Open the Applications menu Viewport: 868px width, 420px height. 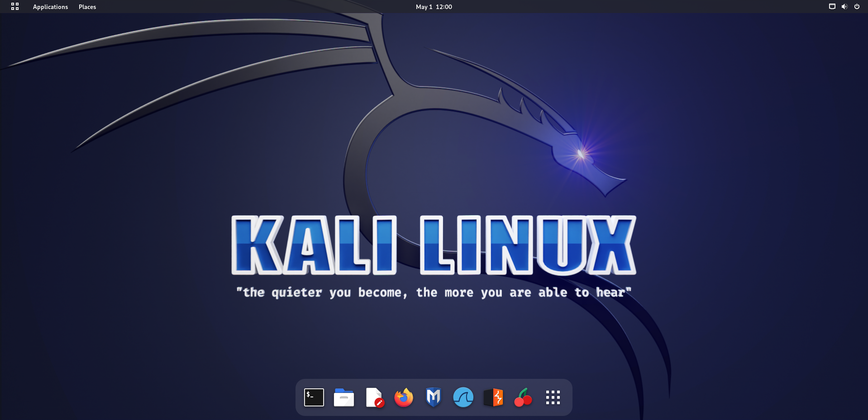(x=50, y=7)
